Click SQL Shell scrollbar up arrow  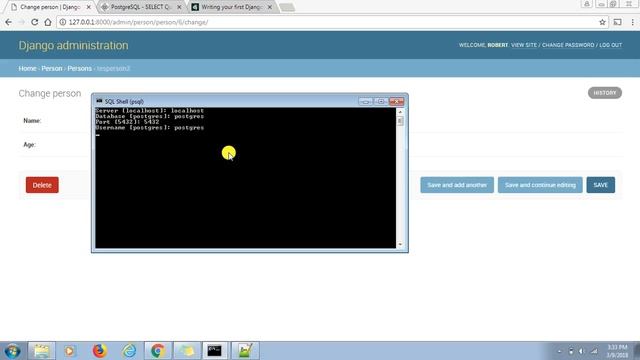tap(400, 112)
